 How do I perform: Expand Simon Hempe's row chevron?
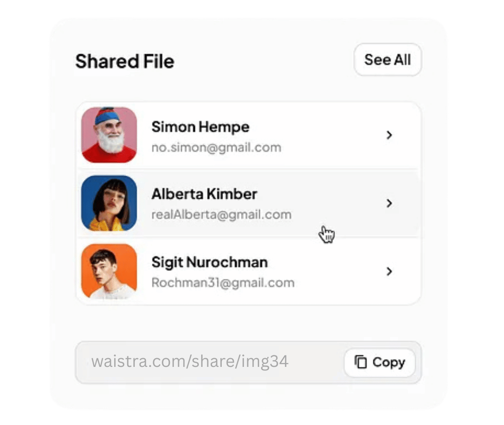tap(389, 135)
